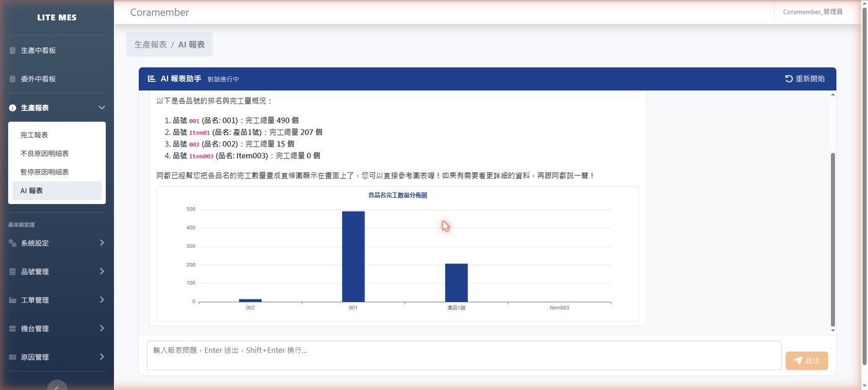Click the text 完工總量 15 個
868x390 pixels.
click(270, 144)
